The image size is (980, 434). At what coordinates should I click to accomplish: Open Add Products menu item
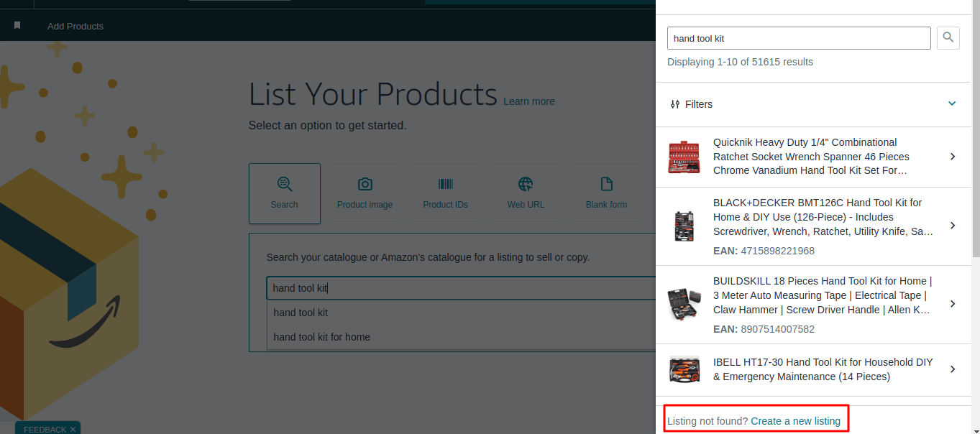click(x=75, y=26)
